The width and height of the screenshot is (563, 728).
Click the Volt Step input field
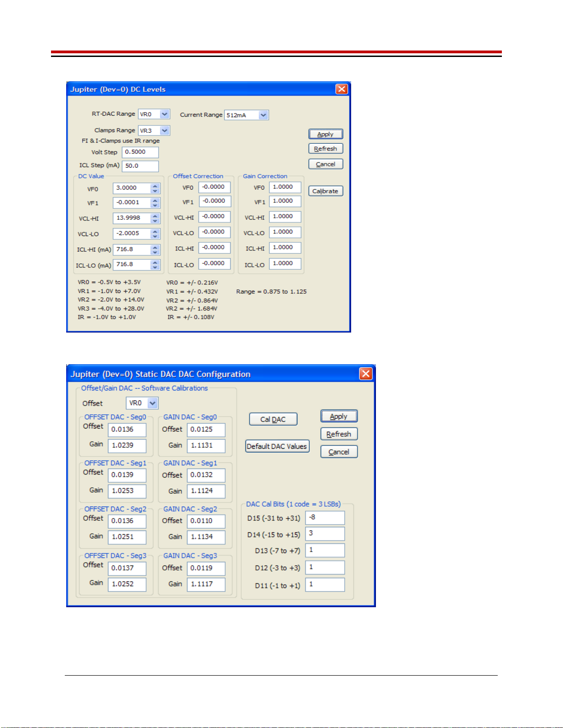[140, 152]
